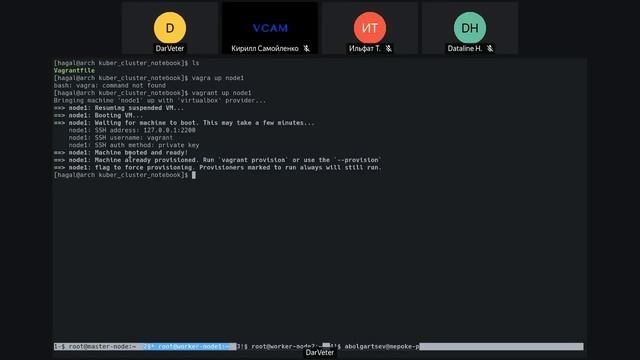
Task: Click the Кирилл Самойленко name label
Action: tap(265, 49)
